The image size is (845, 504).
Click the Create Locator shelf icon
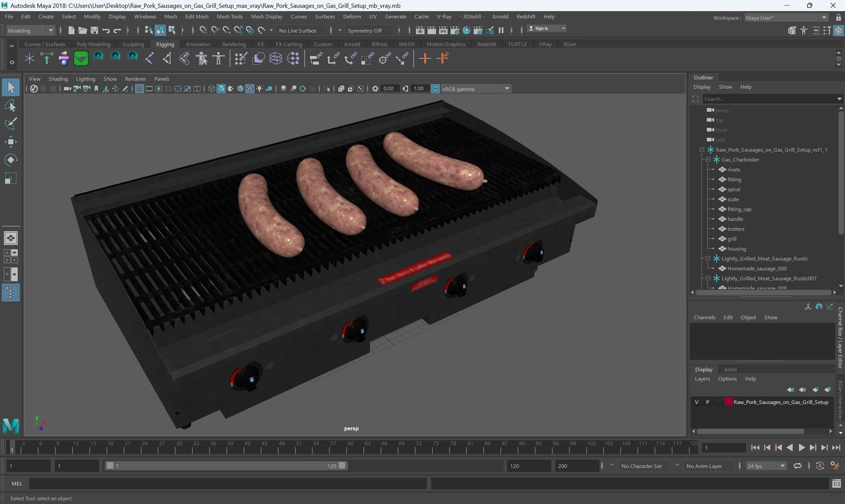(x=29, y=58)
